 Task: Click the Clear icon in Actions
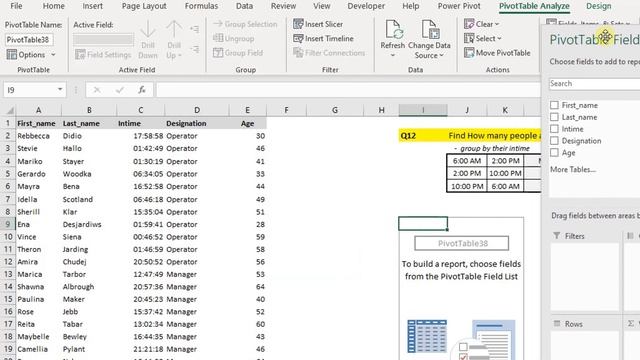(469, 24)
